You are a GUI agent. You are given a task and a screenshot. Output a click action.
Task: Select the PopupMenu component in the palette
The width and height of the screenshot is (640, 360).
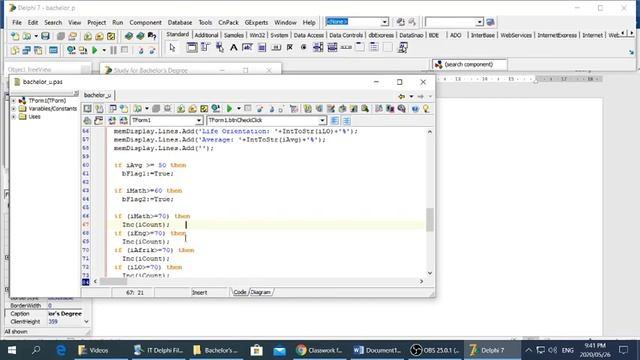click(220, 48)
